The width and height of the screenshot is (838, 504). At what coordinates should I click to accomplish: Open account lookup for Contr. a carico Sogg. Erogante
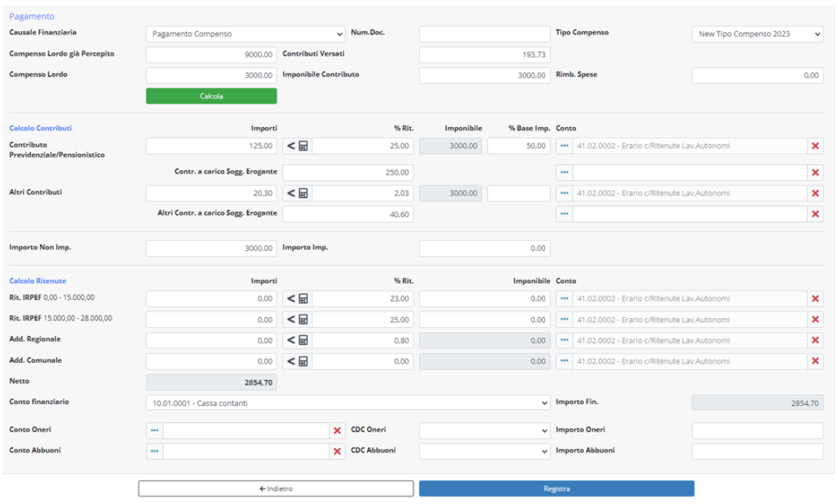click(x=564, y=173)
